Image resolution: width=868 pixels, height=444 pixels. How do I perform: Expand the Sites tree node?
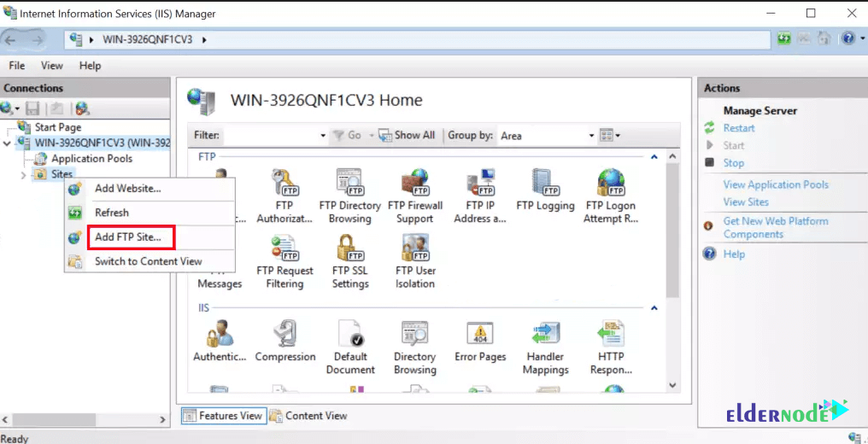click(x=23, y=175)
